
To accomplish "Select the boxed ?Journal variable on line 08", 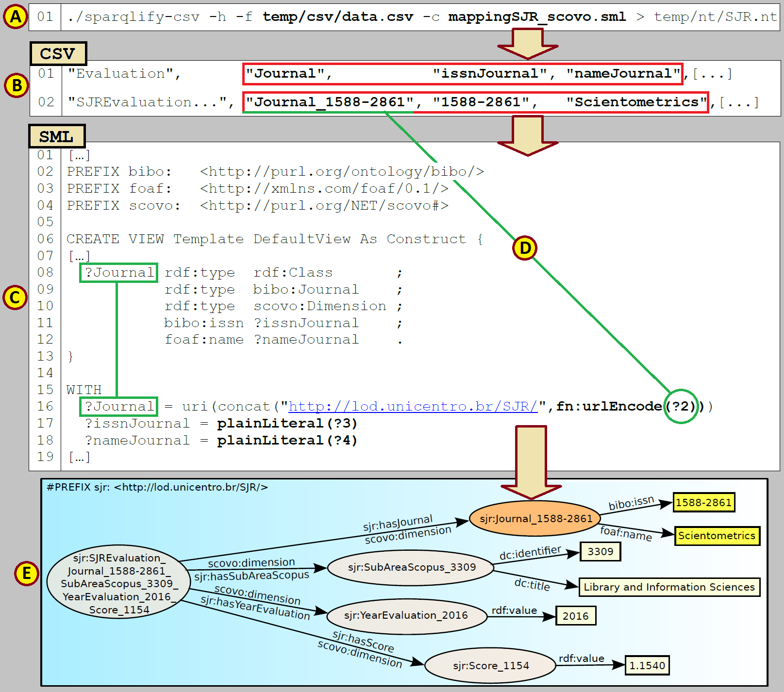I will pos(119,273).
